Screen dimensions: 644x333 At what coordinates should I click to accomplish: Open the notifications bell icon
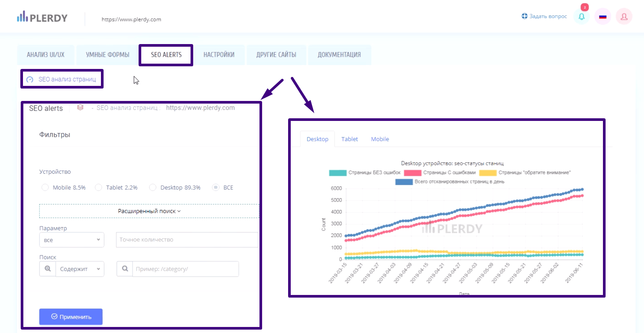581,17
